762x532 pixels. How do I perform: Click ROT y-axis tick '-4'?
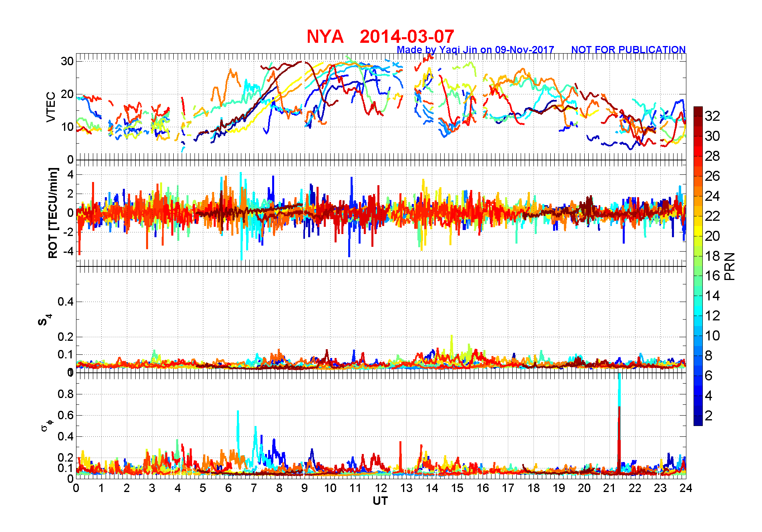68,251
